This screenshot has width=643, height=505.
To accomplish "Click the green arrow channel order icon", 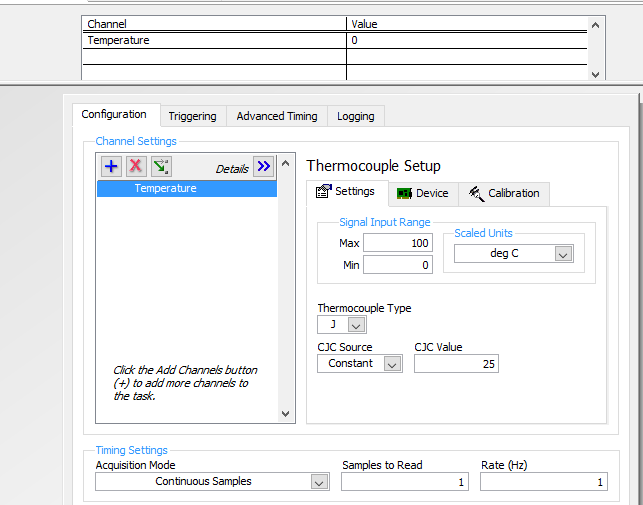I will (x=161, y=167).
